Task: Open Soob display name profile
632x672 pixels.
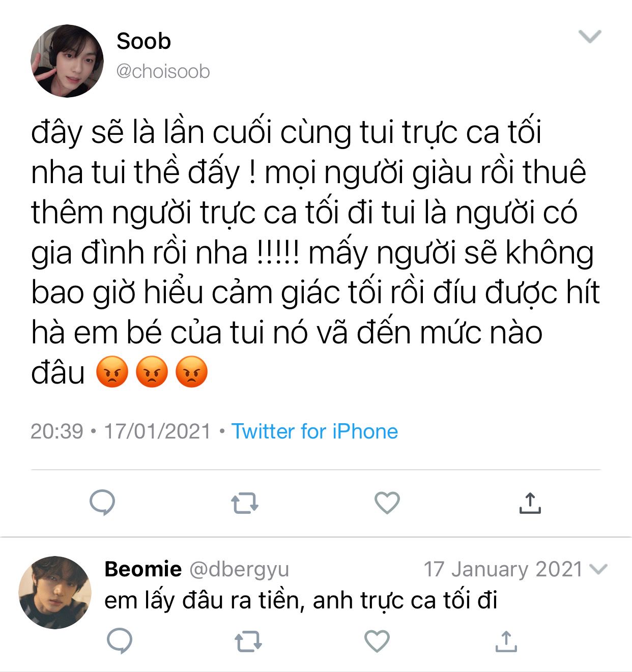Action: coord(143,41)
